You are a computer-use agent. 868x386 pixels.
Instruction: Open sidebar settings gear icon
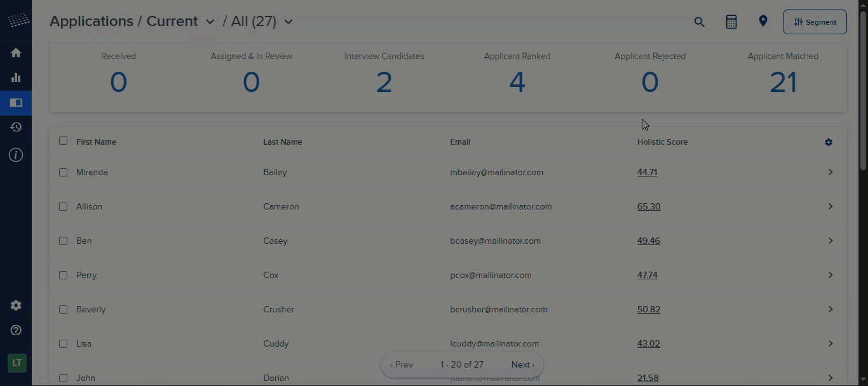16,305
